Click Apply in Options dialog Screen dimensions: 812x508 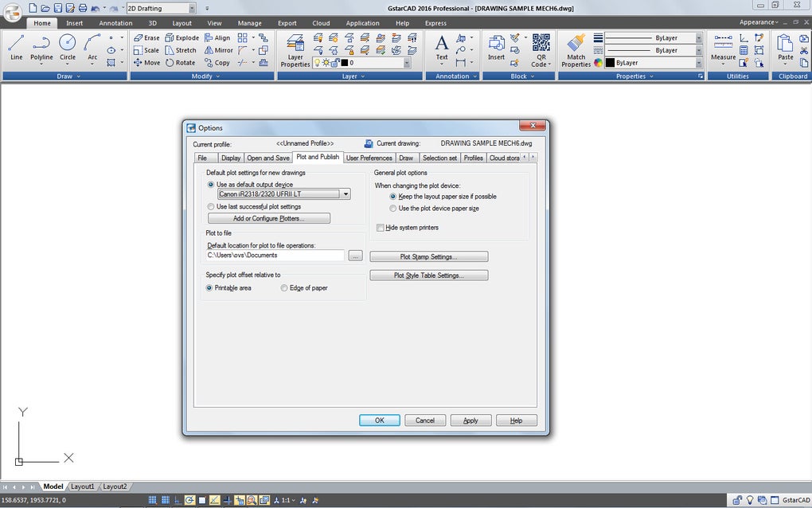[470, 420]
